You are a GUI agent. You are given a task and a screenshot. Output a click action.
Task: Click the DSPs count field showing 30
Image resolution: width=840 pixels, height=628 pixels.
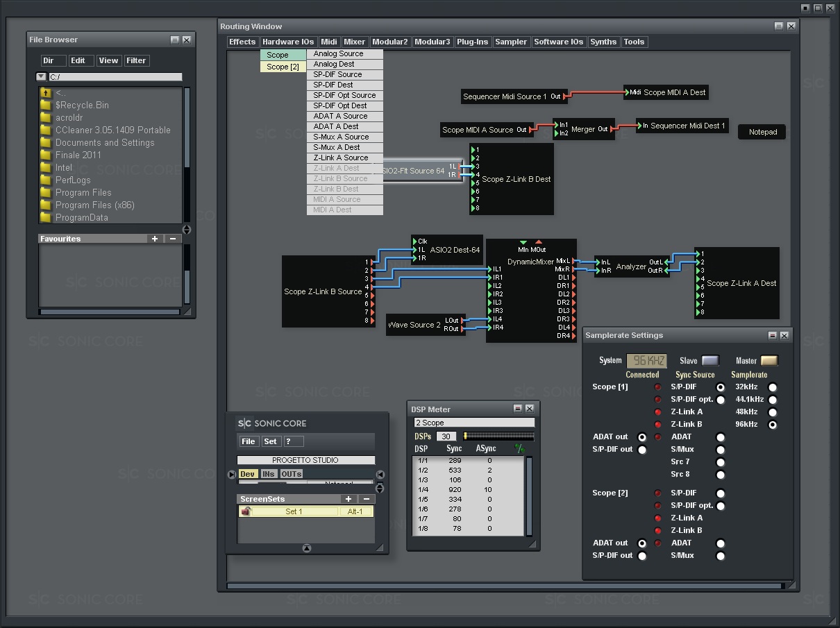tap(446, 436)
